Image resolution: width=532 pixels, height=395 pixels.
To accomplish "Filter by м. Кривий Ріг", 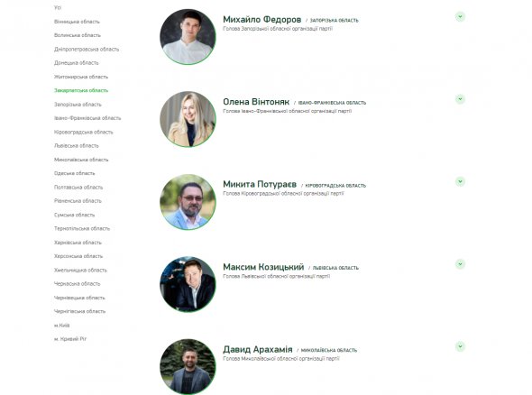I will [x=70, y=339].
